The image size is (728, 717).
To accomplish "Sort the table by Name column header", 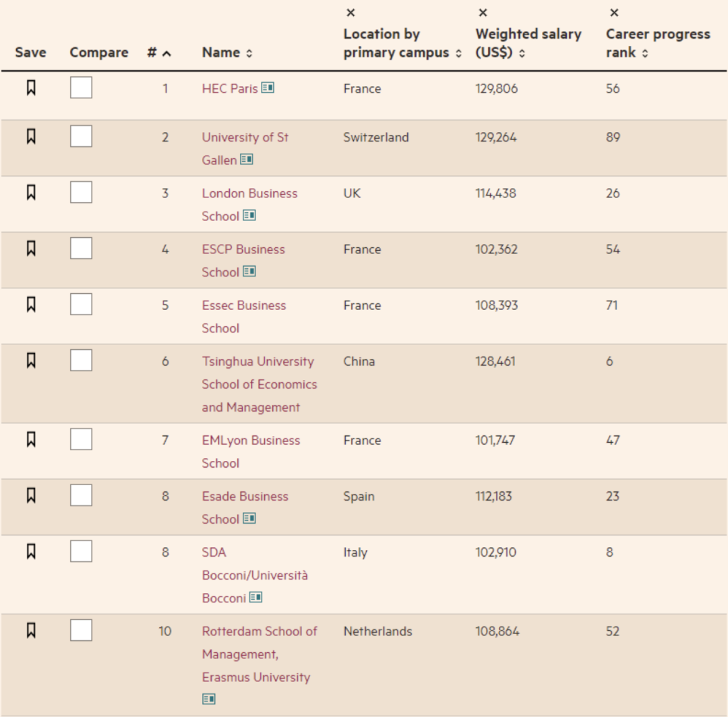I will click(x=249, y=54).
